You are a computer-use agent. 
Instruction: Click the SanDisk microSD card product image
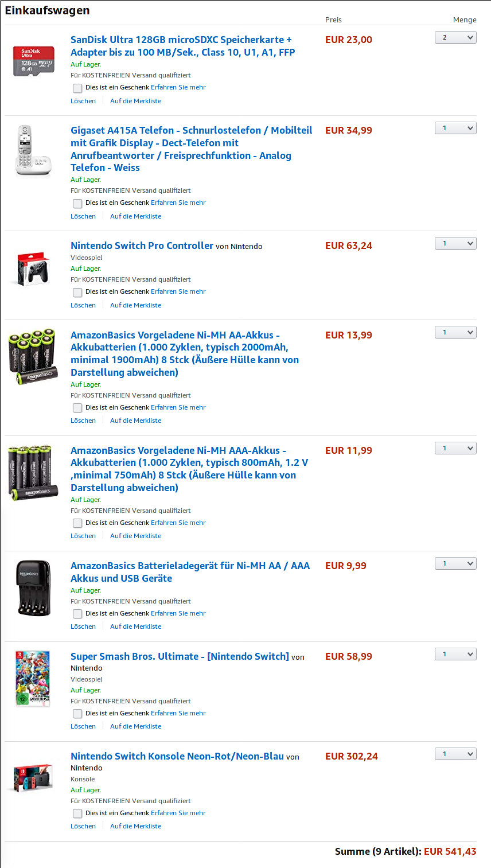(x=34, y=61)
